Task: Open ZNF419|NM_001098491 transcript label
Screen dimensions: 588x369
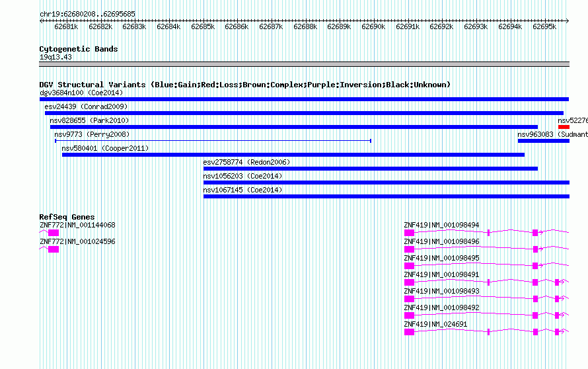Action: coord(441,274)
